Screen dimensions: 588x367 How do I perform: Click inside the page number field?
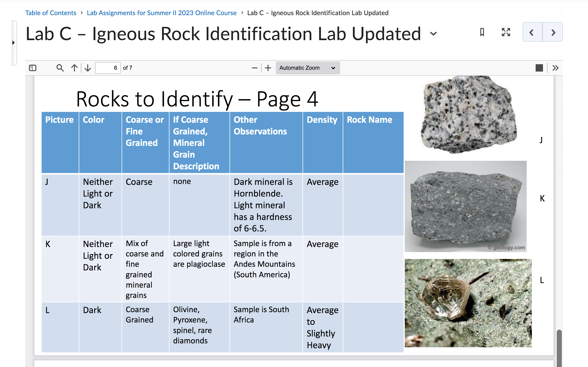pos(108,68)
